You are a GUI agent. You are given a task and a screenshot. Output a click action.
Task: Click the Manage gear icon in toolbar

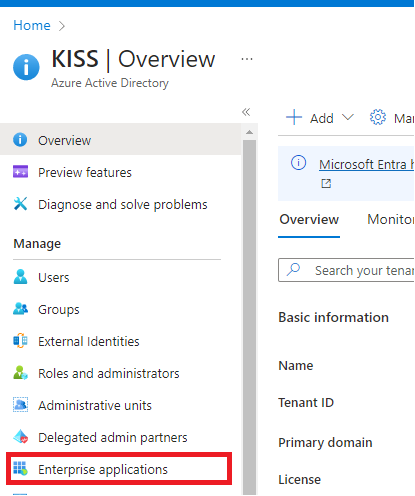(x=378, y=117)
